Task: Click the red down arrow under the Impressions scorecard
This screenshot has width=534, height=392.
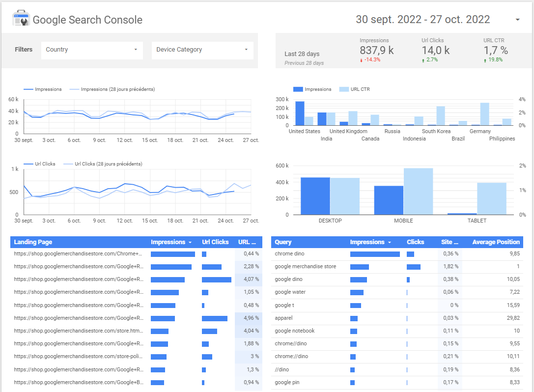Action: [x=361, y=60]
